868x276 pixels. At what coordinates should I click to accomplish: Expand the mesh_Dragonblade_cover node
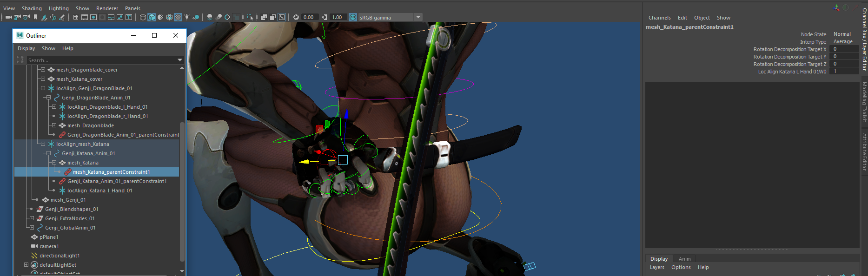[43, 70]
